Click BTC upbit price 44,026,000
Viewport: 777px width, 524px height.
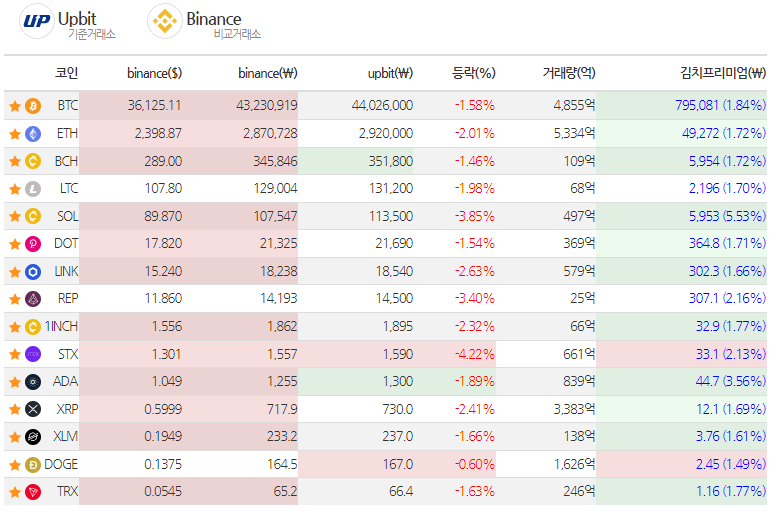pos(383,106)
